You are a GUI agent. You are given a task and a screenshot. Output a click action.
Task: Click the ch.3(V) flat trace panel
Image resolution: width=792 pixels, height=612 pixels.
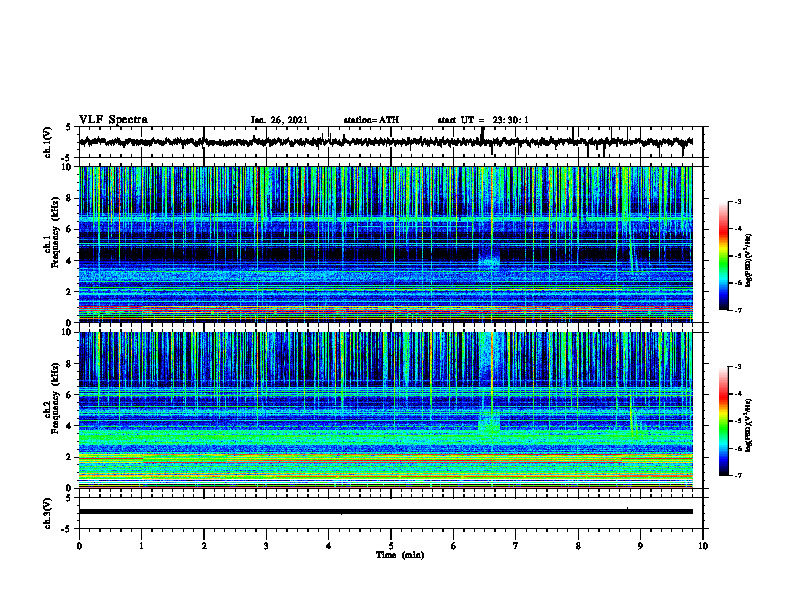pyautogui.click(x=391, y=513)
